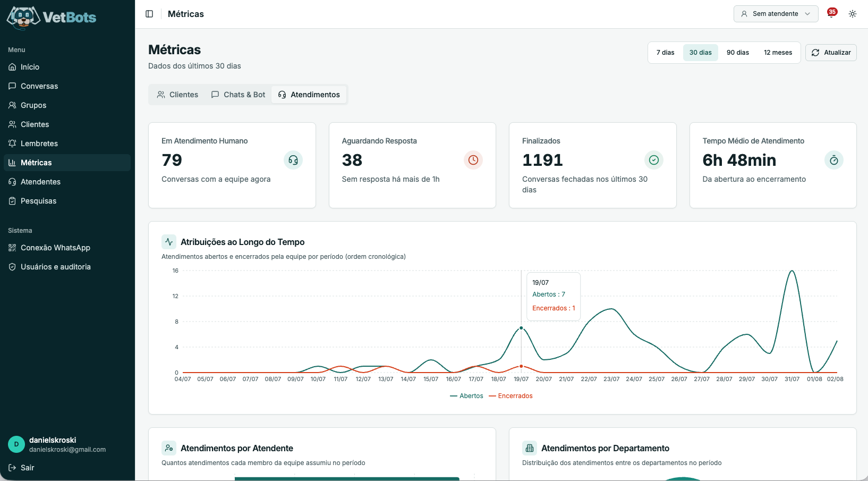Go to Início in the sidebar
Image resolution: width=868 pixels, height=481 pixels.
[x=67, y=67]
